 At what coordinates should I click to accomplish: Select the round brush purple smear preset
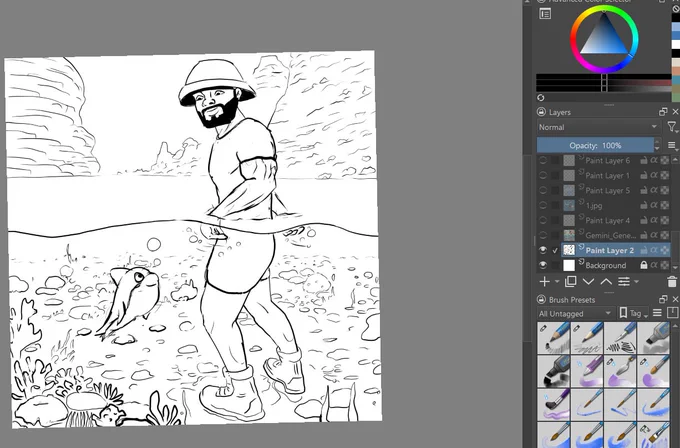tap(654, 371)
